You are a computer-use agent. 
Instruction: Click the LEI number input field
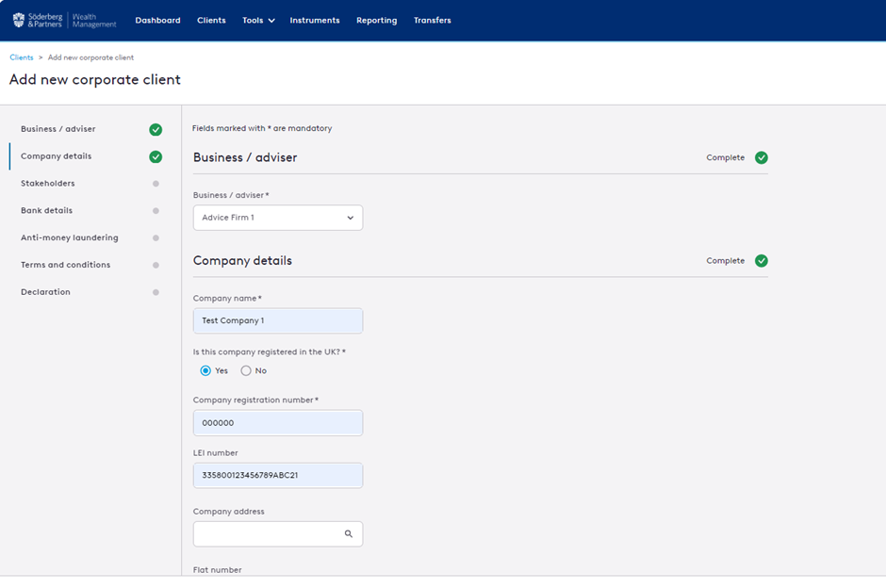coord(277,476)
